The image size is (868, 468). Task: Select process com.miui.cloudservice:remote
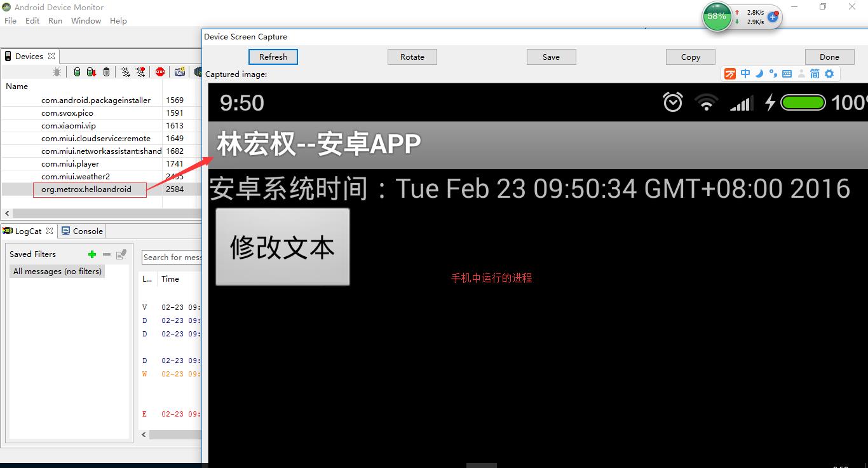(x=96, y=138)
